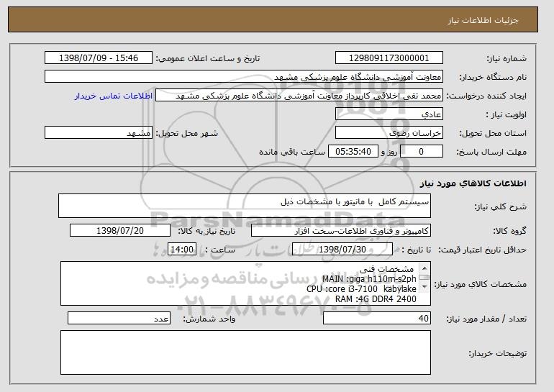This screenshot has width=554, height=392.
Task: Click the request creator field محمد تقی اخلاقی
Action: pyautogui.click(x=299, y=96)
